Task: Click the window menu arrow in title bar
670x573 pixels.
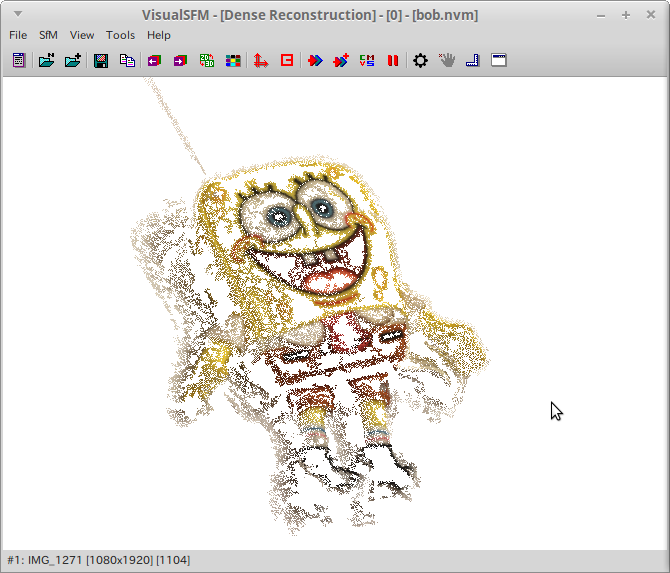Action: pos(17,14)
